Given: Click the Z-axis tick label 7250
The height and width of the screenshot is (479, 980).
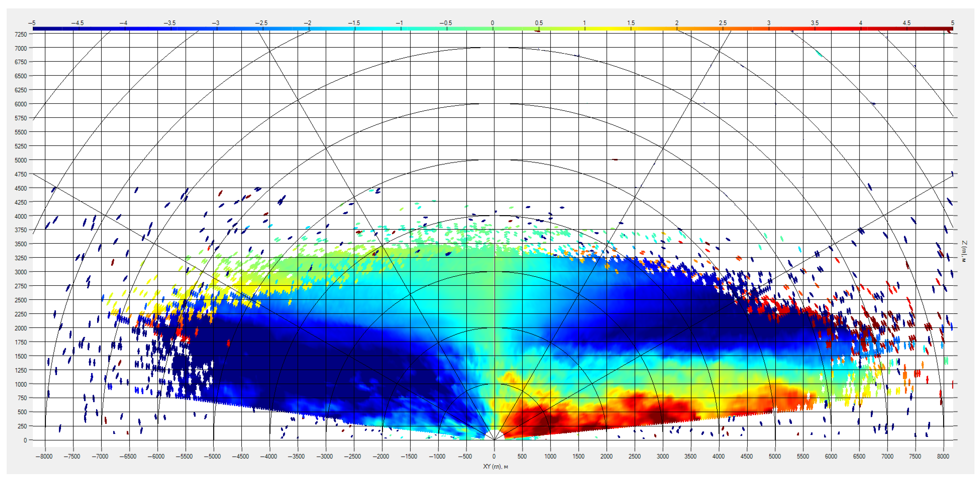Looking at the screenshot, I should tap(21, 34).
